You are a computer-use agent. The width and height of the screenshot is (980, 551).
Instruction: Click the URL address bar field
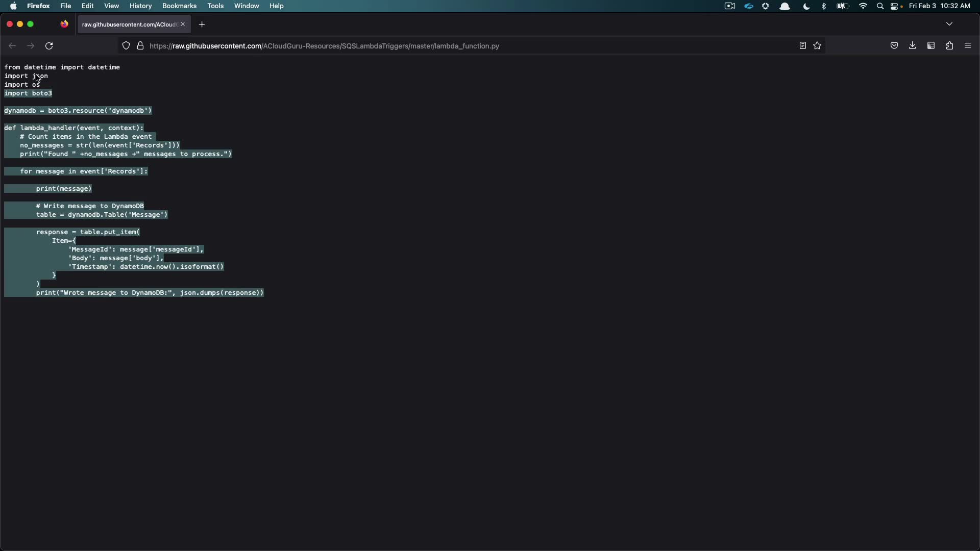click(459, 46)
